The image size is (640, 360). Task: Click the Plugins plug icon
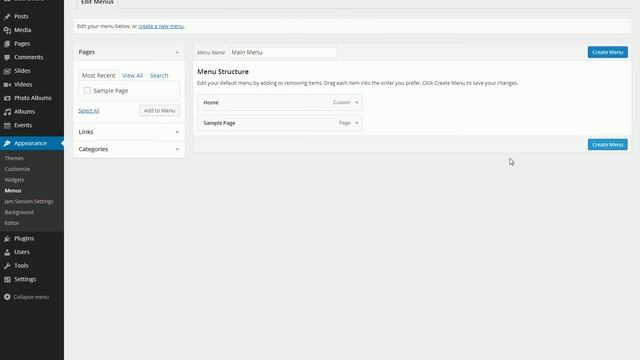[7, 238]
